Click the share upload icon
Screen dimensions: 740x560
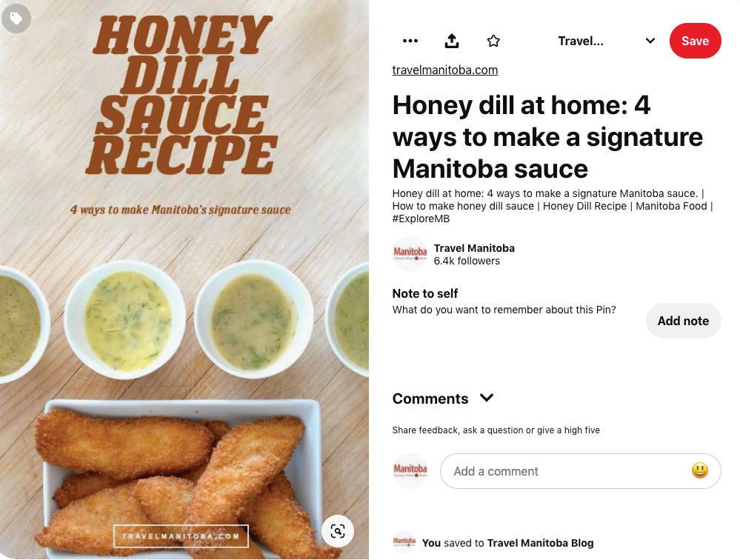[x=452, y=41]
